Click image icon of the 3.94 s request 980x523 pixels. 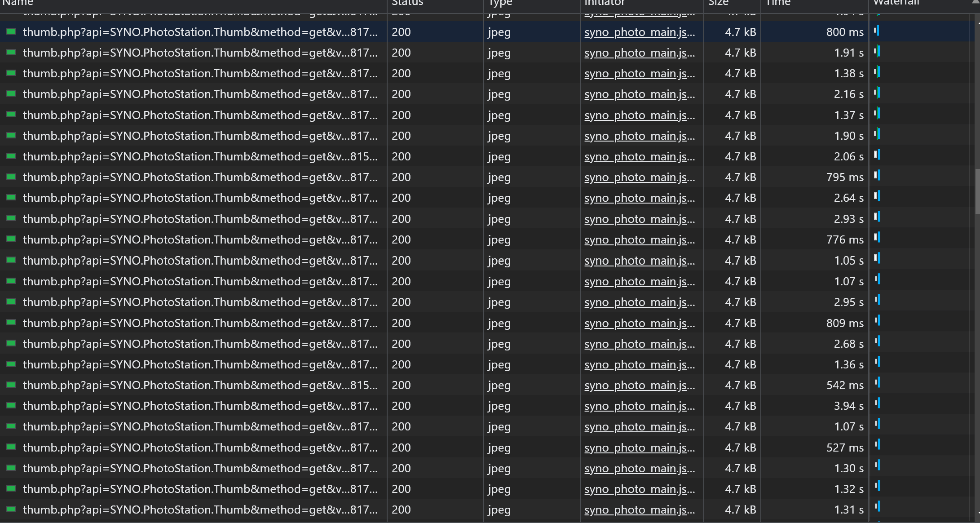point(11,406)
